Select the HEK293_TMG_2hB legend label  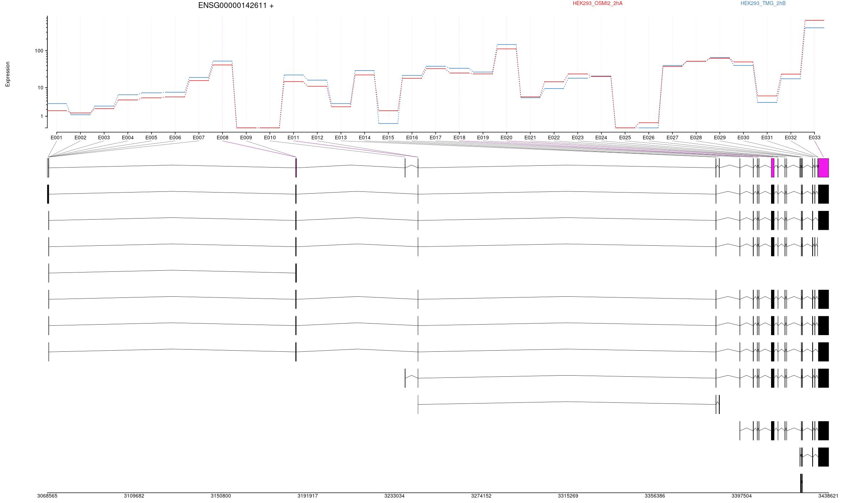pyautogui.click(x=763, y=3)
